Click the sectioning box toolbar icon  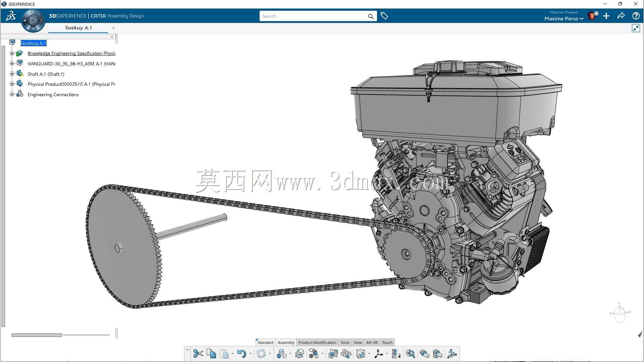click(x=361, y=354)
